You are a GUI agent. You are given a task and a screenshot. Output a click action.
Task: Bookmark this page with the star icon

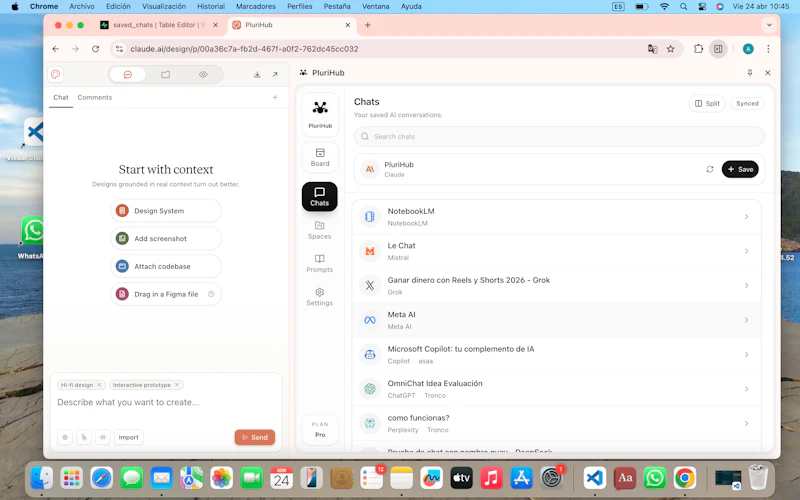pyautogui.click(x=670, y=49)
